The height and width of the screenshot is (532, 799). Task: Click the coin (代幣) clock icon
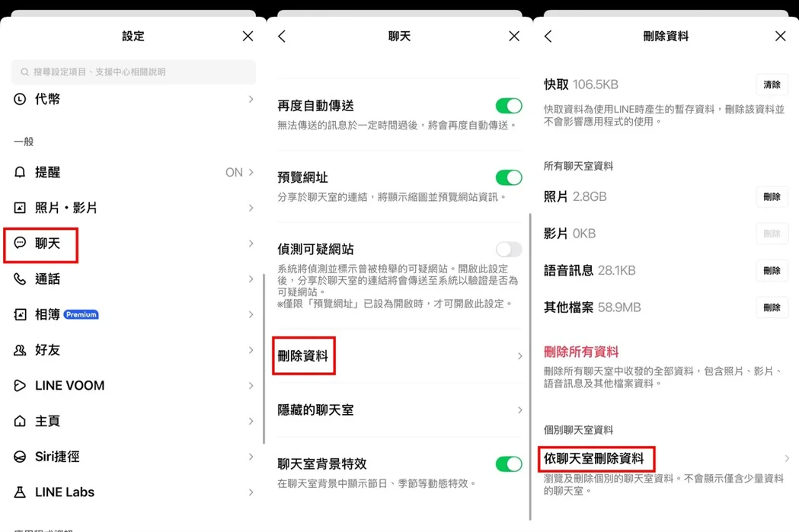pos(19,99)
